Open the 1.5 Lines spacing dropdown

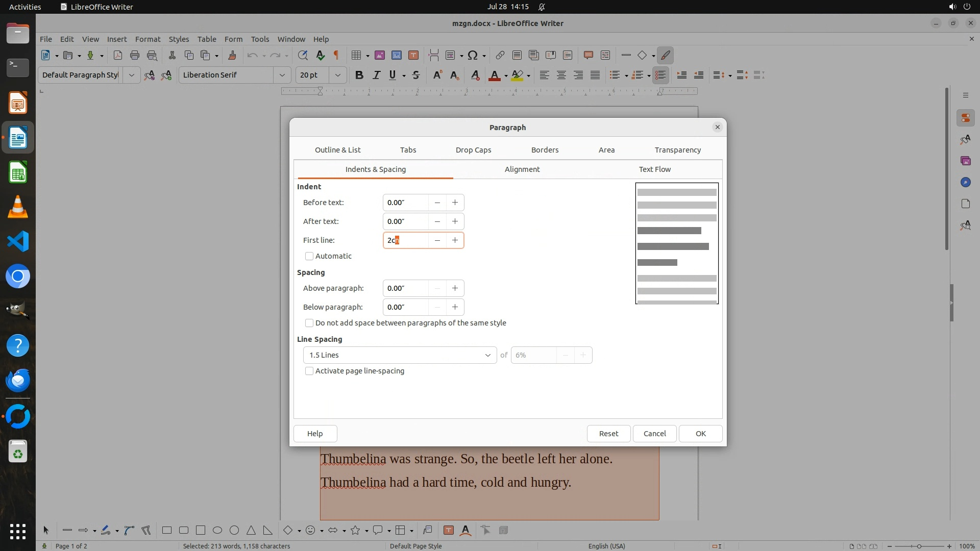[x=400, y=355]
